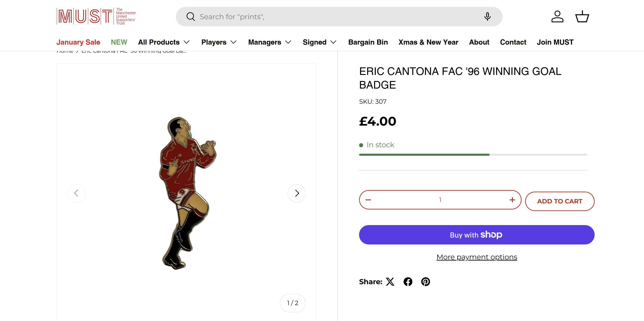Click the stock level progress bar
This screenshot has width=644, height=321.
coord(473,155)
